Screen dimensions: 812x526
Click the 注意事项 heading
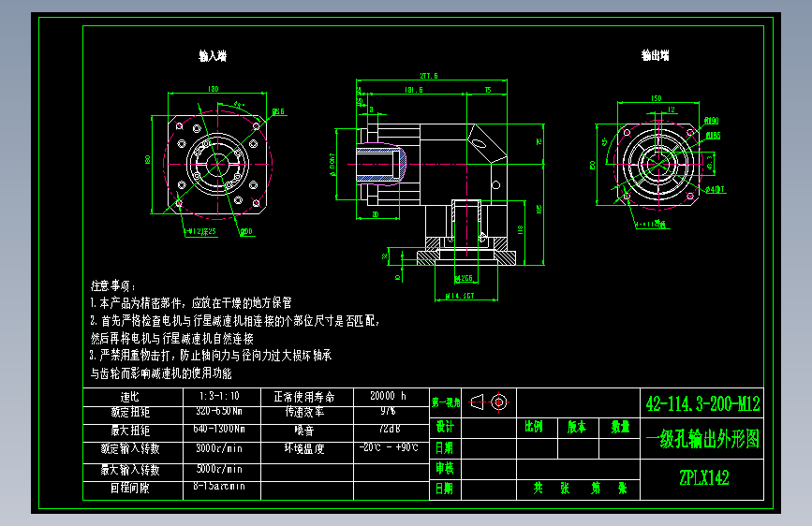[x=113, y=285]
